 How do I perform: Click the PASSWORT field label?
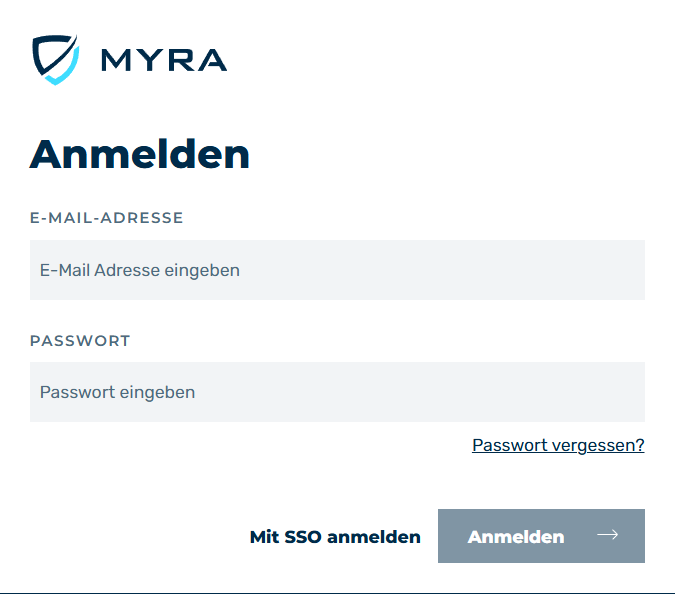pyautogui.click(x=80, y=341)
